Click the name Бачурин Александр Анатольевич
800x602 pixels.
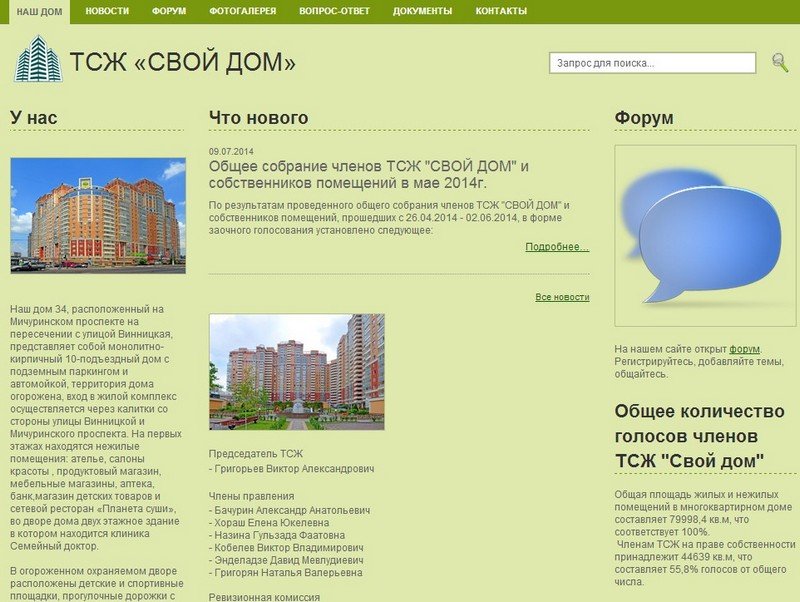click(292, 510)
